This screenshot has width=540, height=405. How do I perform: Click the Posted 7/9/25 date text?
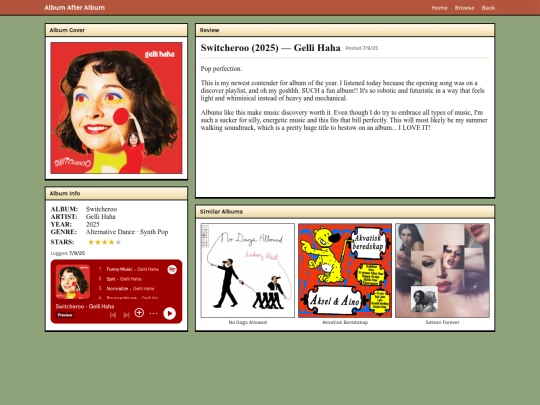pos(362,48)
